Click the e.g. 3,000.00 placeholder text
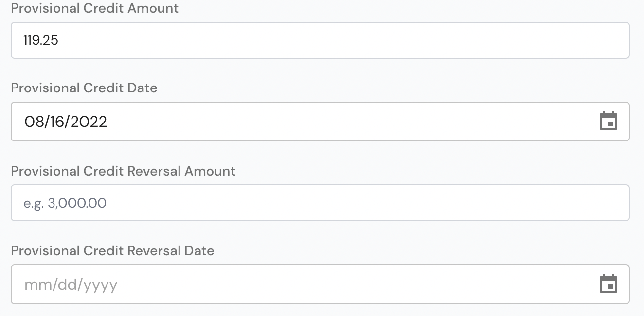Viewport: 644px width, 316px height. tap(65, 203)
